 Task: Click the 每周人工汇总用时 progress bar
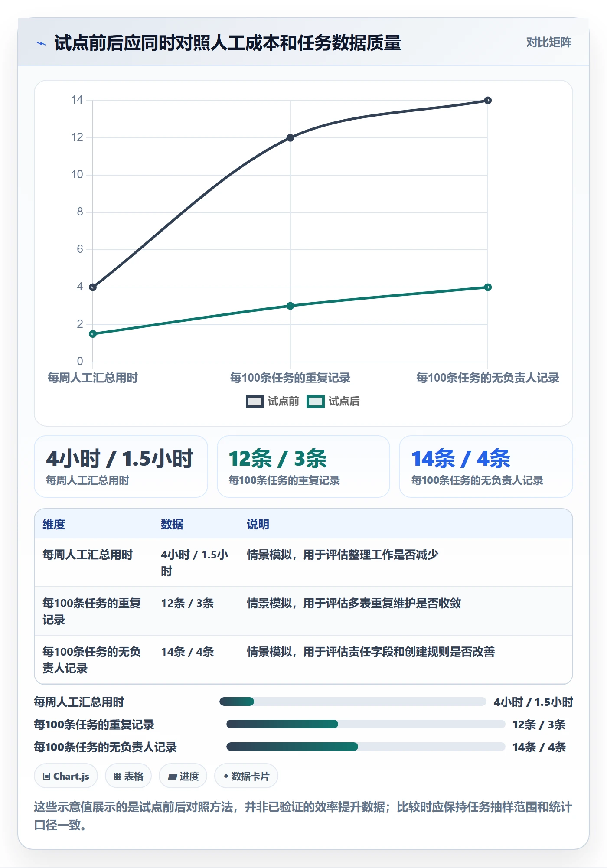click(353, 702)
